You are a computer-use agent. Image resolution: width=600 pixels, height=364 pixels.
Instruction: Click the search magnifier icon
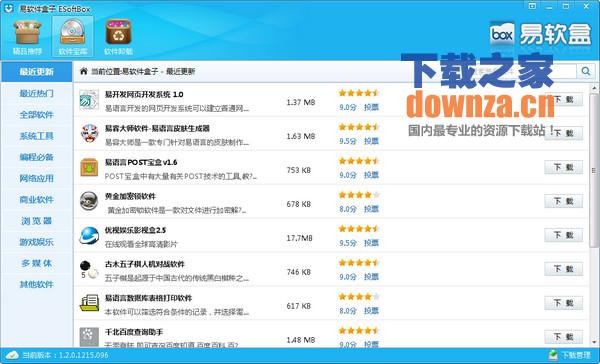point(585,71)
